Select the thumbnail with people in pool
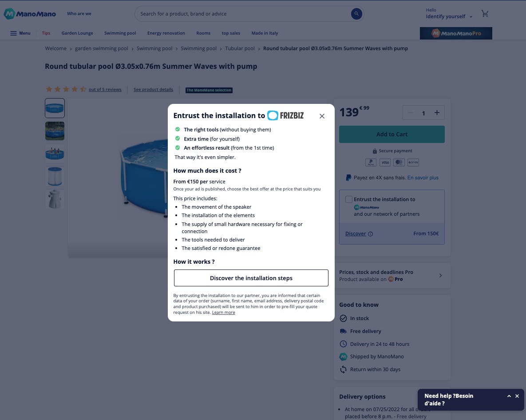The height and width of the screenshot is (420, 526). click(x=55, y=154)
